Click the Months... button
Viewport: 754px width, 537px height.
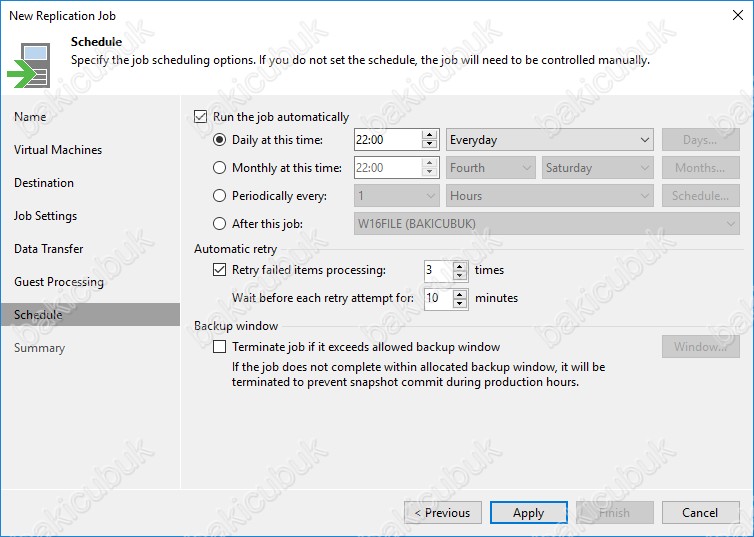[x=701, y=168]
